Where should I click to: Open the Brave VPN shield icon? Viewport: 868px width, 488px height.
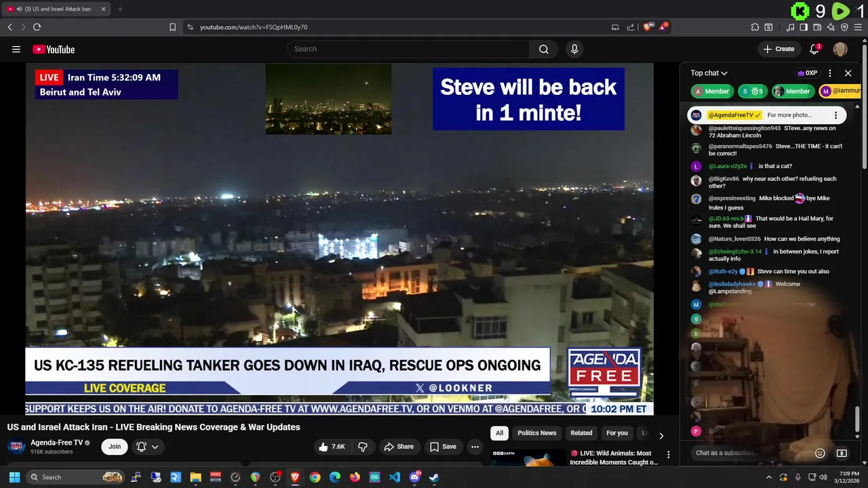tap(844, 27)
